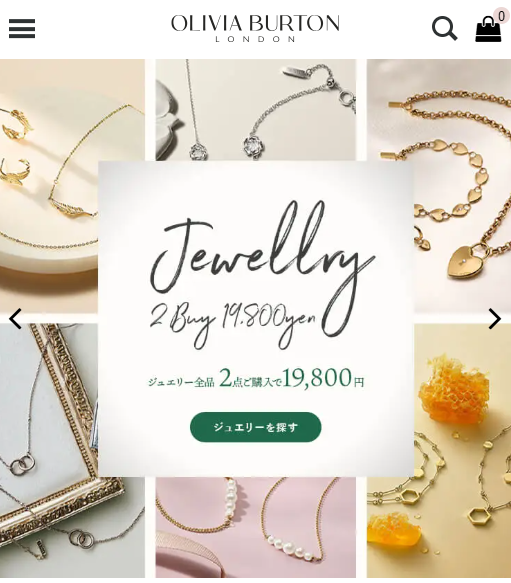Select the gold heart padlock necklace photo
This screenshot has width=511, height=583.
point(439,186)
